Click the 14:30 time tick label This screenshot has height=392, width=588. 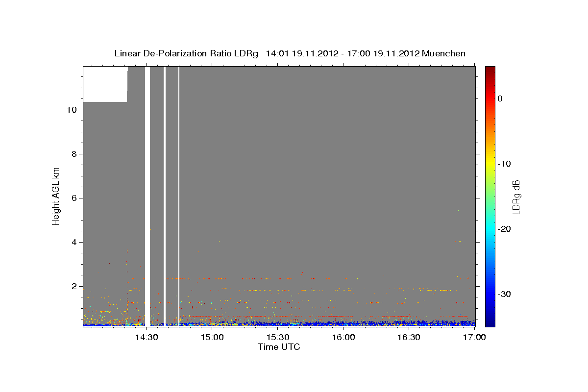pyautogui.click(x=146, y=337)
